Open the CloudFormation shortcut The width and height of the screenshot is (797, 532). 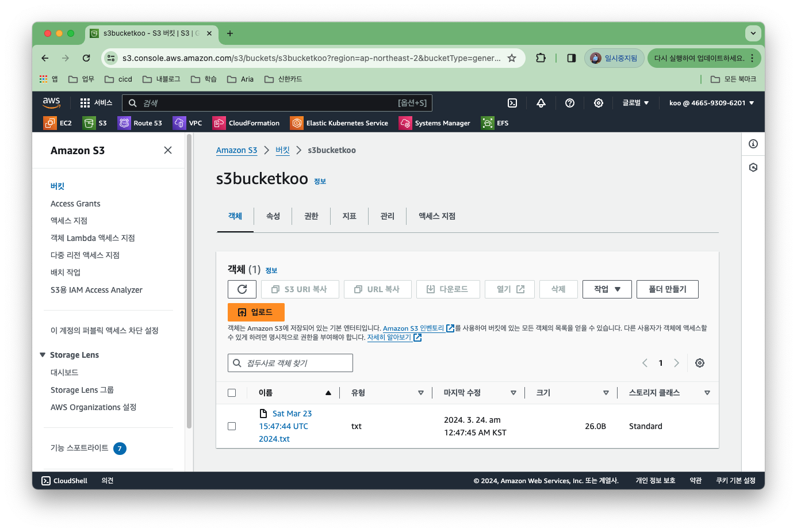[x=246, y=123]
